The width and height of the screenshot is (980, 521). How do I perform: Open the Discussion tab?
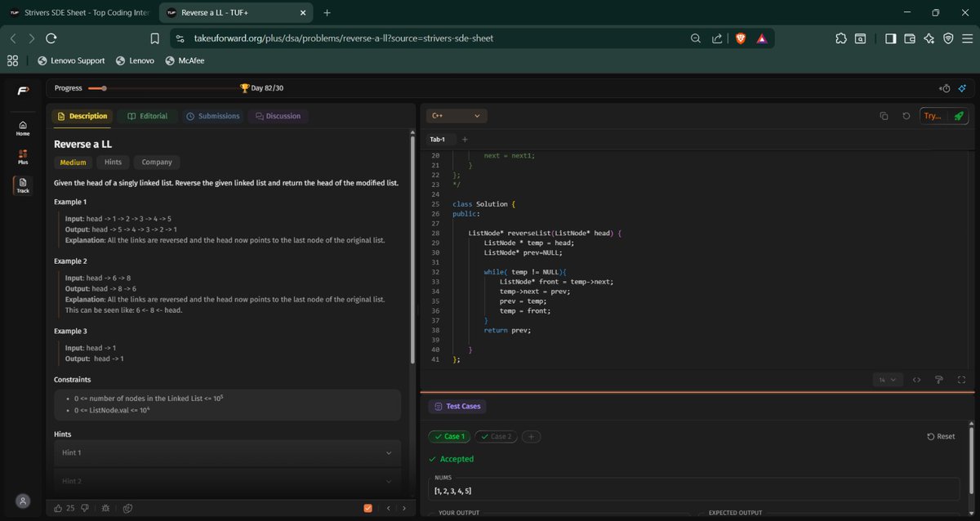coord(278,116)
